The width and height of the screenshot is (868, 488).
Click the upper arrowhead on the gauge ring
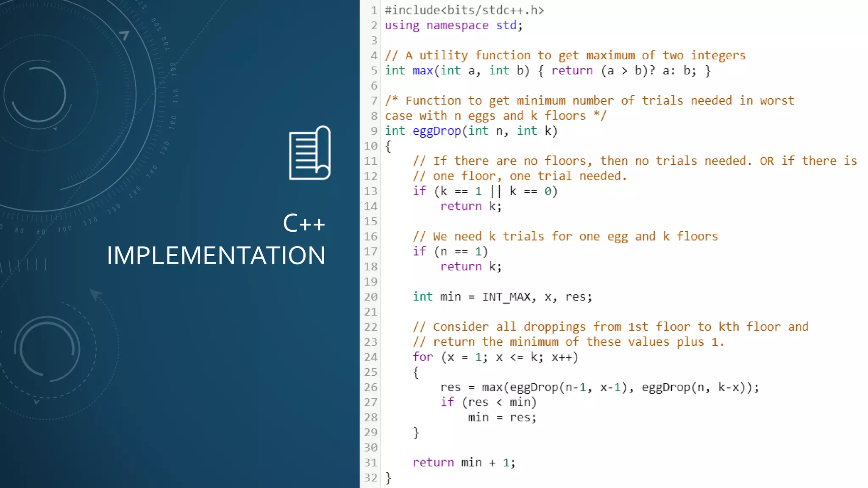[124, 35]
